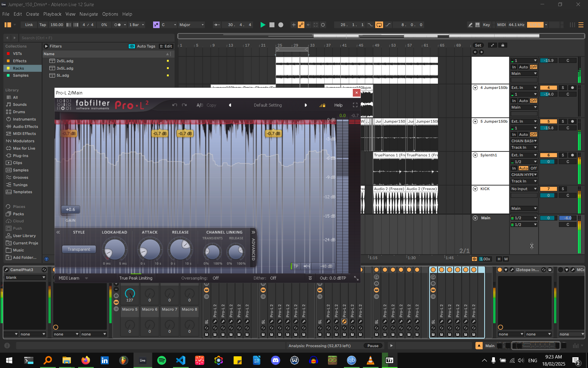Expand the Default Setting preset selector
This screenshot has height=368, width=588.
coord(268,105)
